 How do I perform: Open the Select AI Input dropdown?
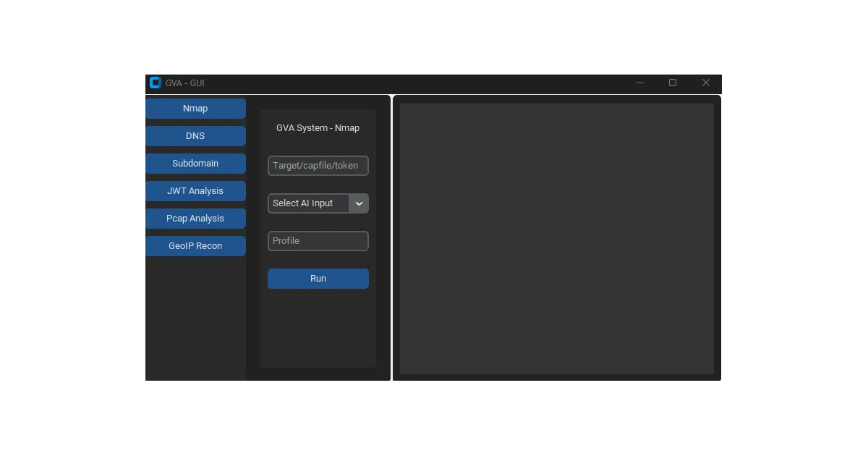pos(318,203)
